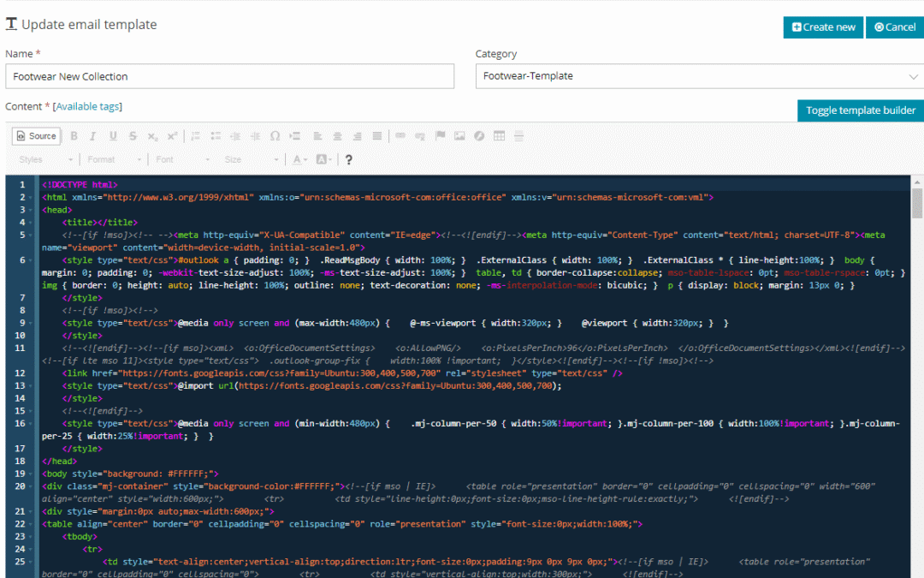
Task: Click the insert table icon
Action: point(499,136)
